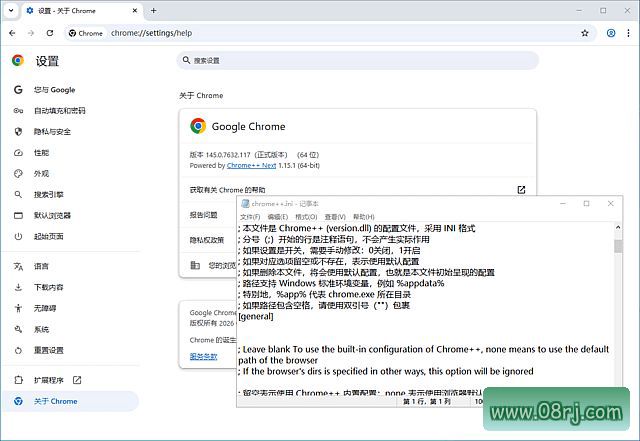
Task: Close the 设置 - 关于 Chrome tab
Action: coord(135,11)
